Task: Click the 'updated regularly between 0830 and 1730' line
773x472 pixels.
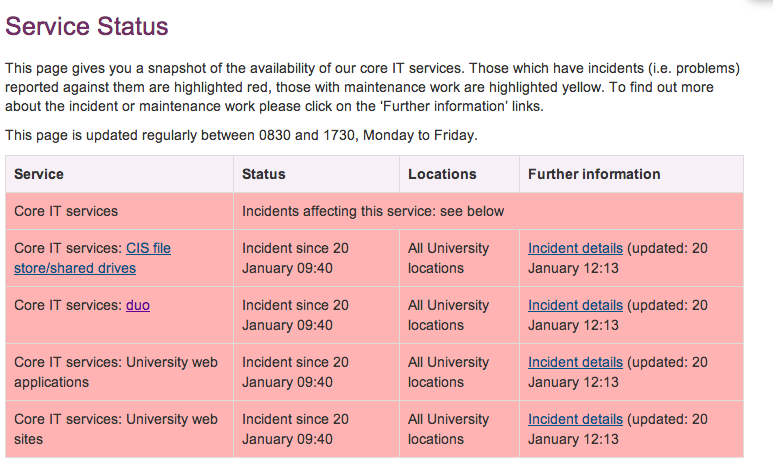Action: pos(241,134)
